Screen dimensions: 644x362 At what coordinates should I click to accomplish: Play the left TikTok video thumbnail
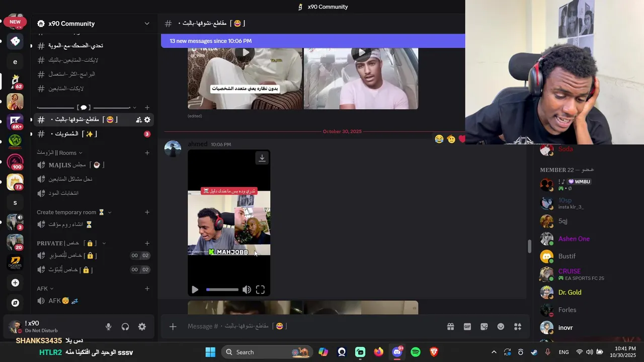[245, 52]
